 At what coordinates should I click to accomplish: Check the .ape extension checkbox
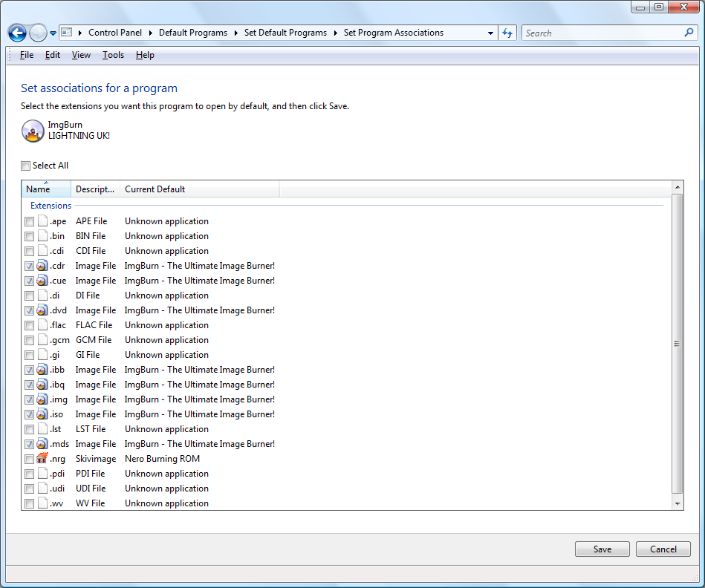click(x=29, y=221)
